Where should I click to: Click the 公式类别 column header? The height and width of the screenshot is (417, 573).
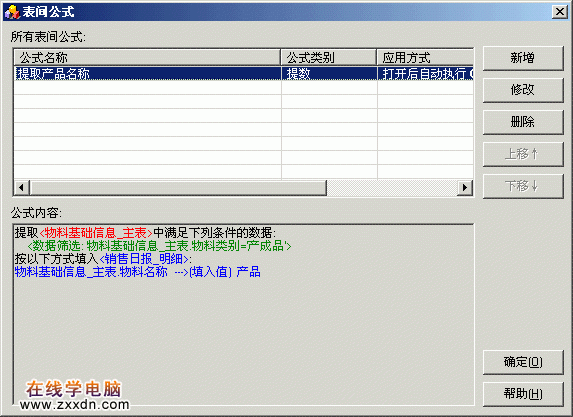point(329,58)
